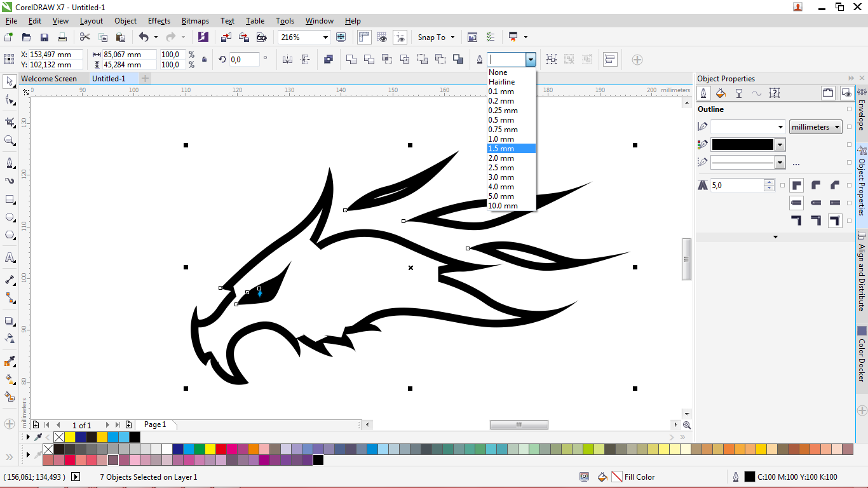
Task: Open the Effects menu
Action: [159, 21]
